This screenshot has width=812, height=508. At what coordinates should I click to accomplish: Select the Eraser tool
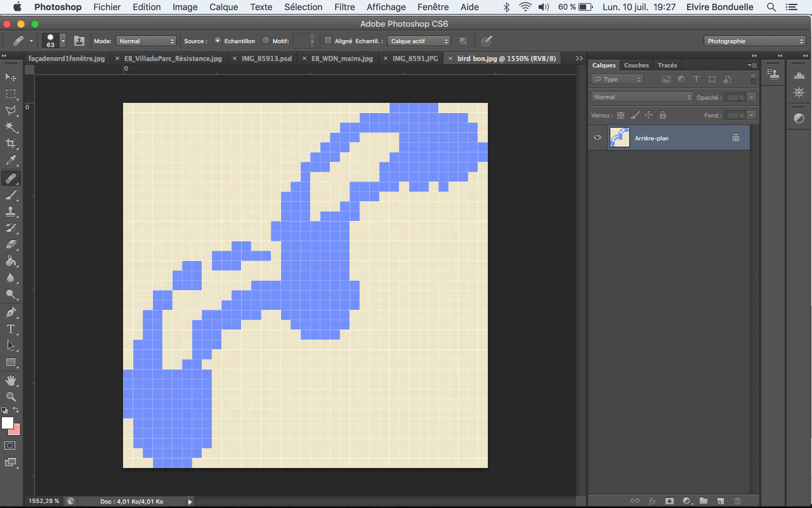click(x=11, y=244)
